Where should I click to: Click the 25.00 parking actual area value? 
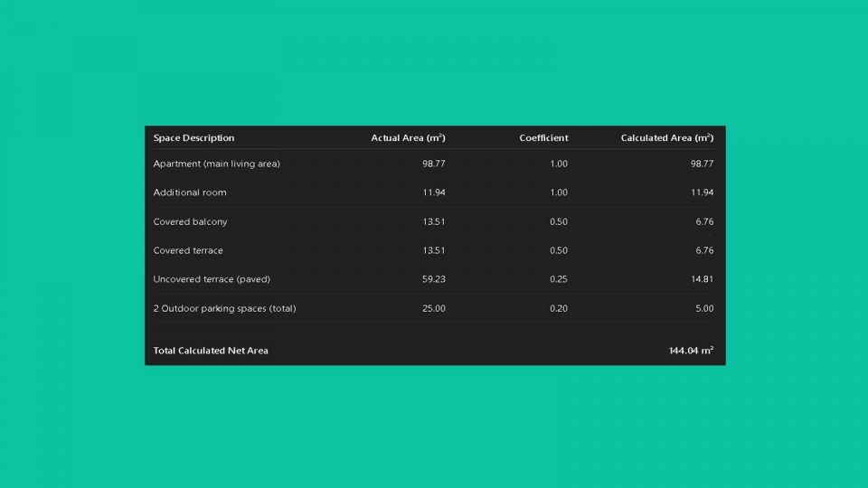[434, 308]
